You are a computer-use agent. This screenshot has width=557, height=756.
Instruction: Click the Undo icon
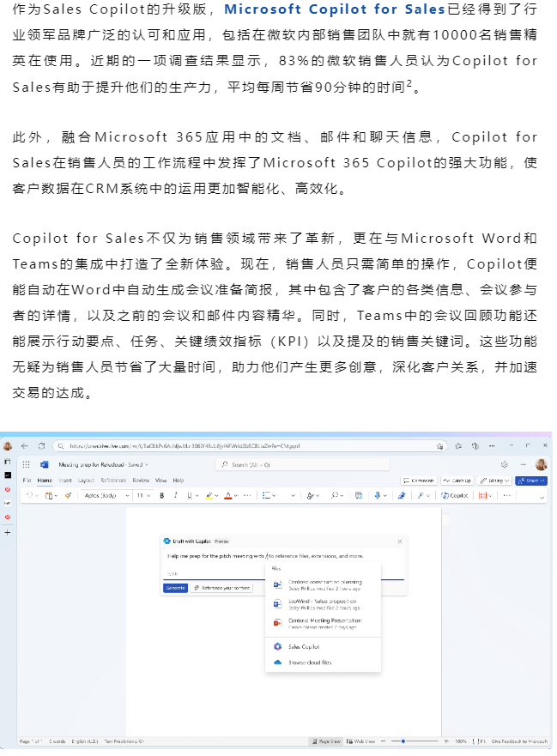click(29, 495)
